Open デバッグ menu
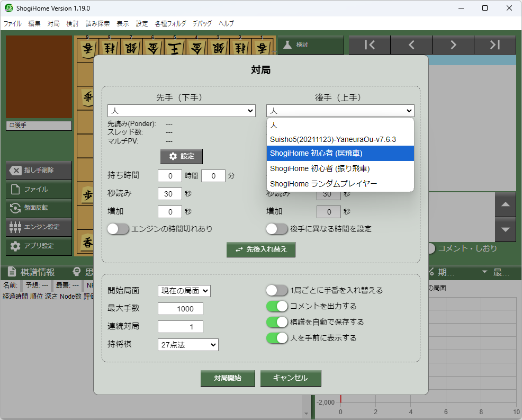 (x=202, y=24)
